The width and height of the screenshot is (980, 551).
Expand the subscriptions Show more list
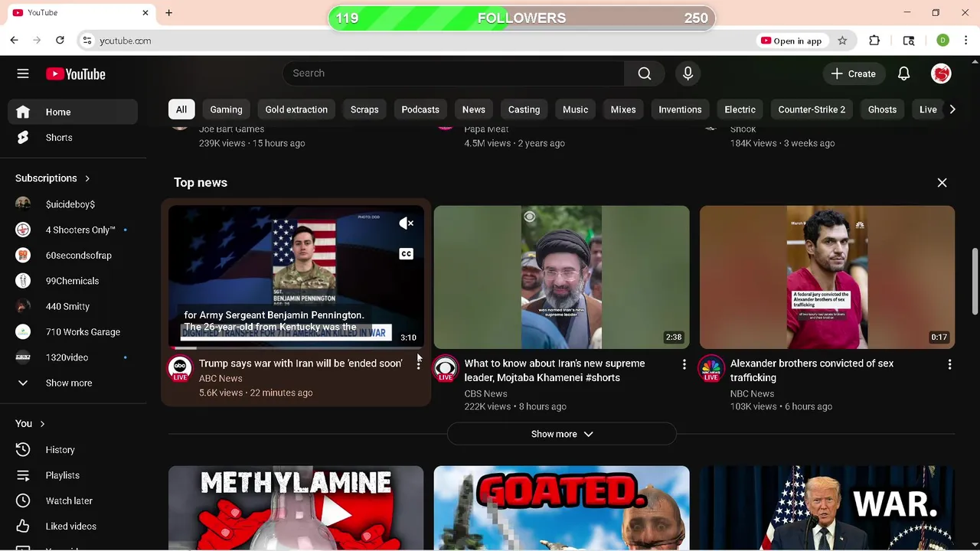click(x=73, y=383)
